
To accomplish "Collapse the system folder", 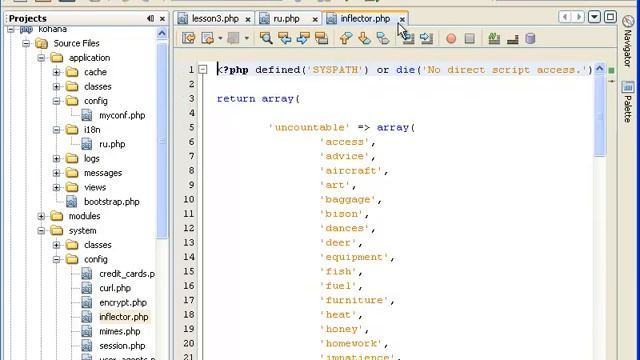I will tap(41, 231).
